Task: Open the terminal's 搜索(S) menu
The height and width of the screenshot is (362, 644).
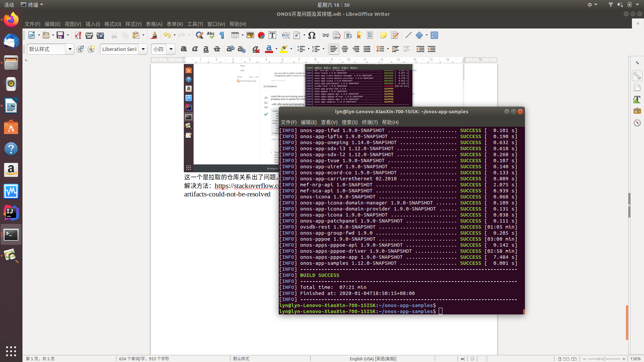Action: coord(350,122)
